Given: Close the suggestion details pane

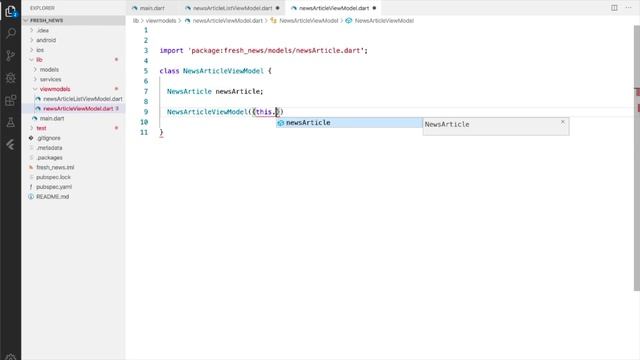Looking at the screenshot, I should (563, 122).
